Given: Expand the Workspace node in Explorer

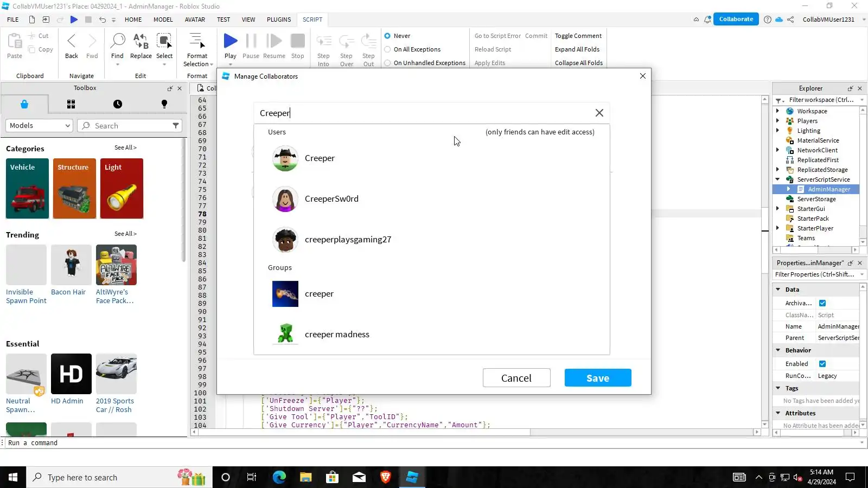Looking at the screenshot, I should (x=778, y=111).
